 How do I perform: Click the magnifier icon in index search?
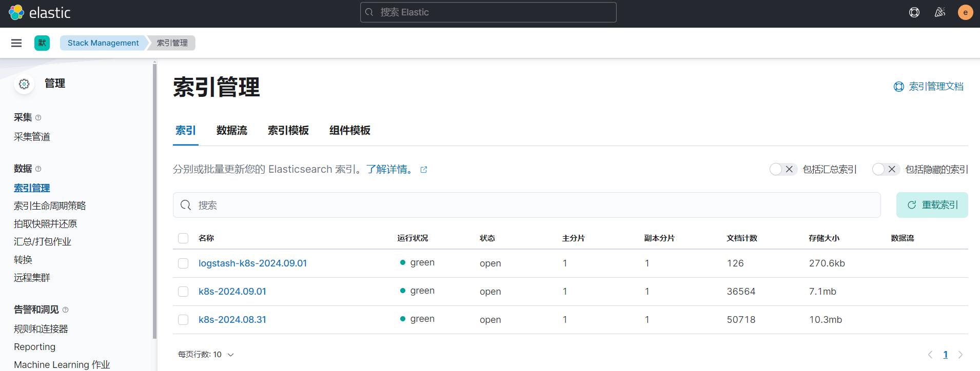(186, 205)
